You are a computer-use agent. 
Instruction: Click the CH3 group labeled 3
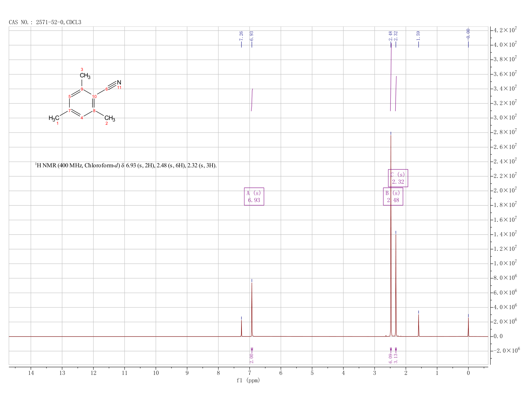[85, 76]
